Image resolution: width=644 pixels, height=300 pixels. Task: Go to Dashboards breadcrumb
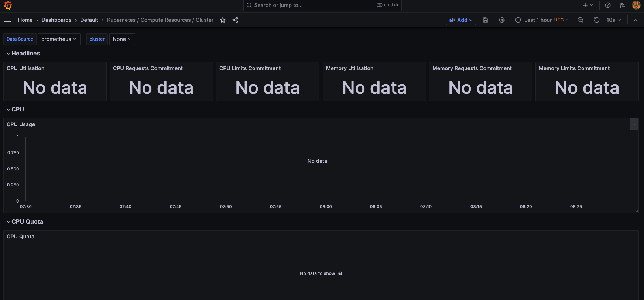[x=56, y=20]
